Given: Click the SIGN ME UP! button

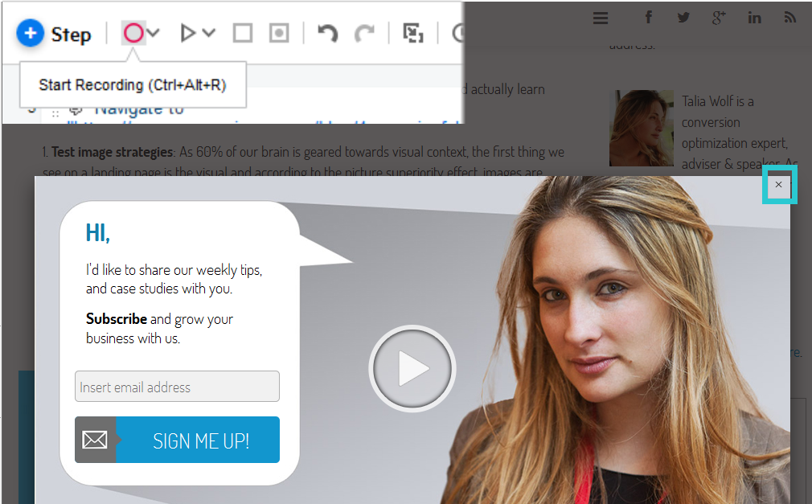Looking at the screenshot, I should click(177, 440).
